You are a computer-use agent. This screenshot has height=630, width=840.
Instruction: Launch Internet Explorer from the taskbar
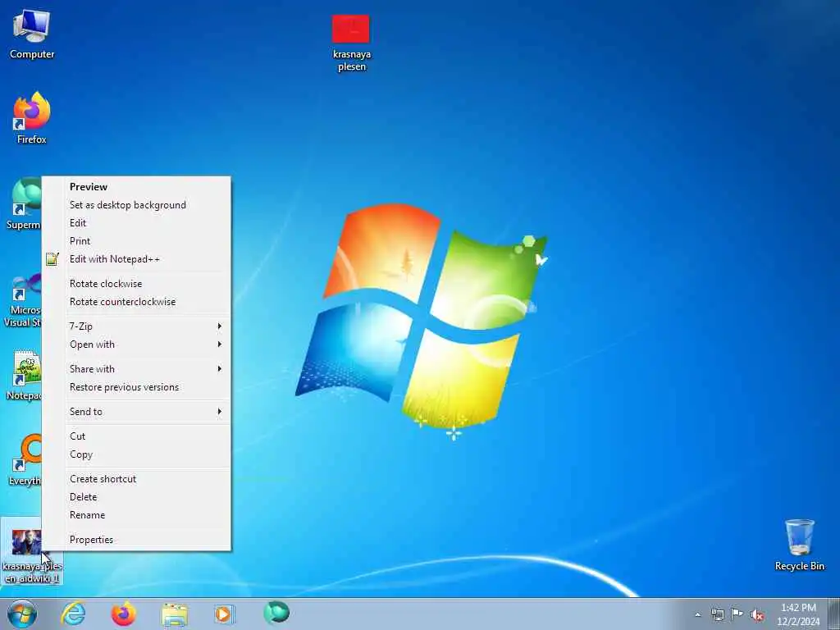(73, 614)
